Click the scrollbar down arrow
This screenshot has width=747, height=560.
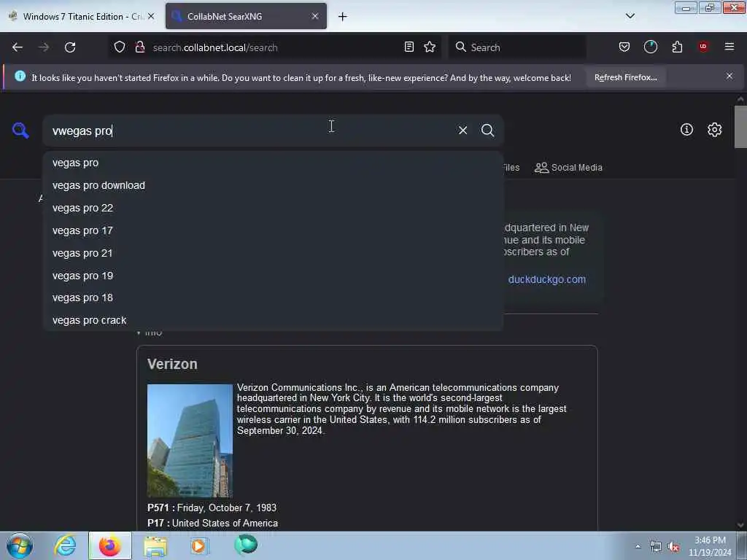click(740, 525)
